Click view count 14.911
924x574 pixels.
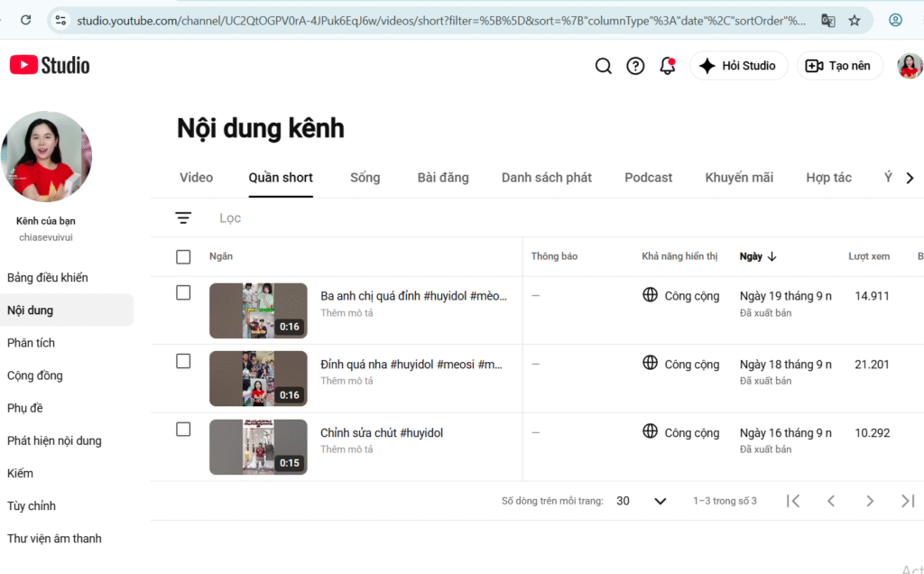coord(872,296)
